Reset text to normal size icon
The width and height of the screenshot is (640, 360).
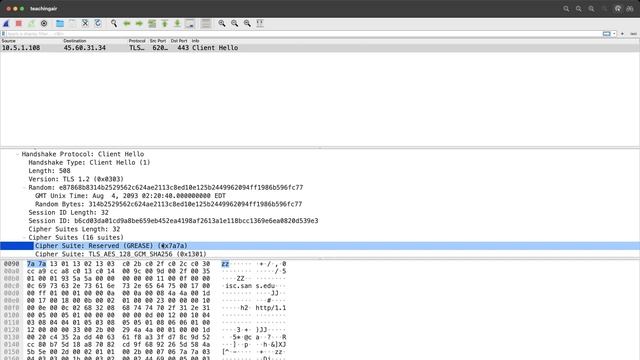click(x=247, y=24)
